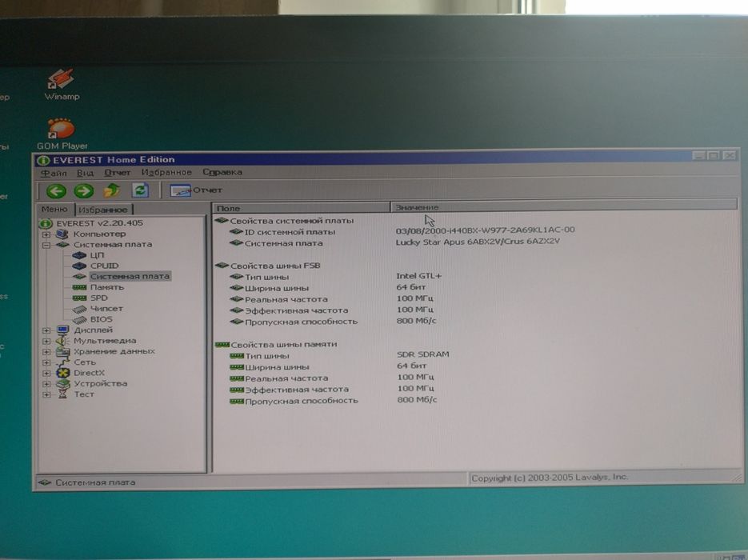Open the Файл menu

(54, 173)
